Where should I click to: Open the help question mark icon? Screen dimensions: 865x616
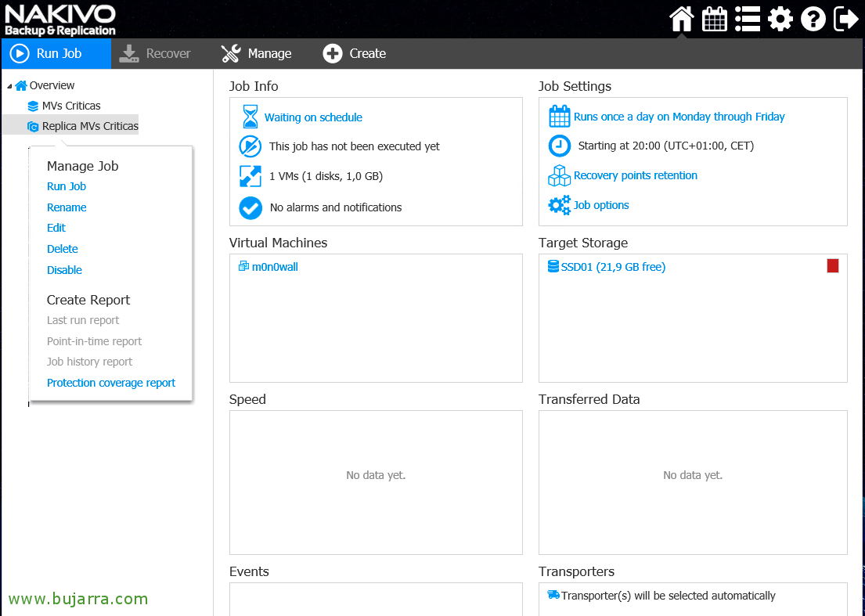pyautogui.click(x=813, y=20)
